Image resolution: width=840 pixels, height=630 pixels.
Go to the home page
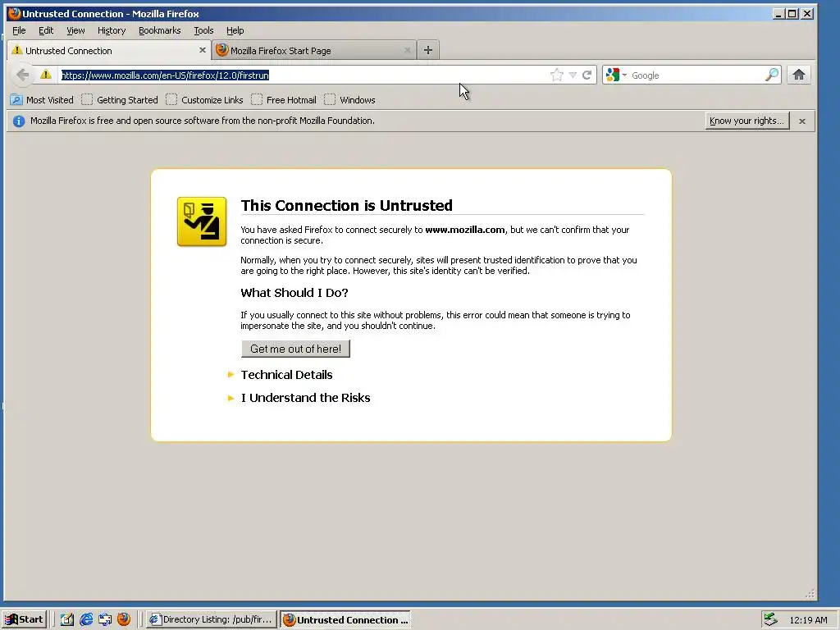799,75
